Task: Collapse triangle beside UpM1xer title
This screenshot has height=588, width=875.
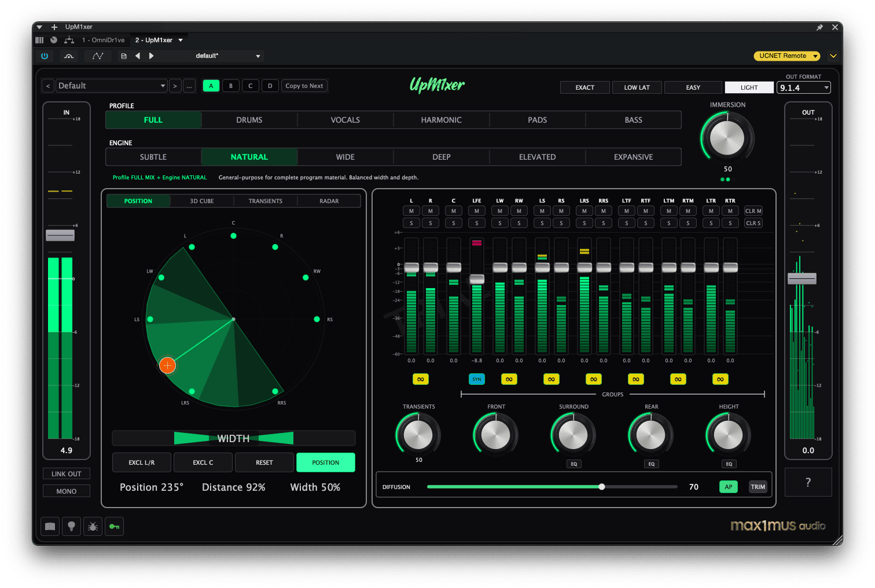Action: point(39,27)
